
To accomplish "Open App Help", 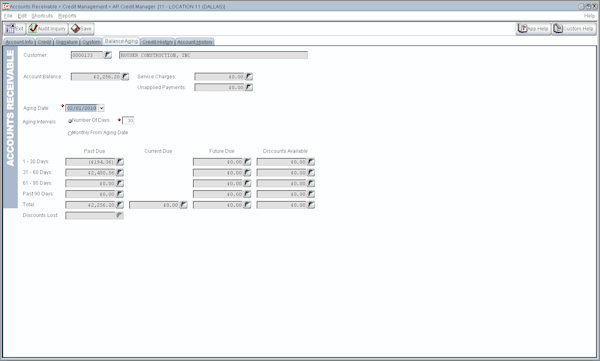I will 533,29.
